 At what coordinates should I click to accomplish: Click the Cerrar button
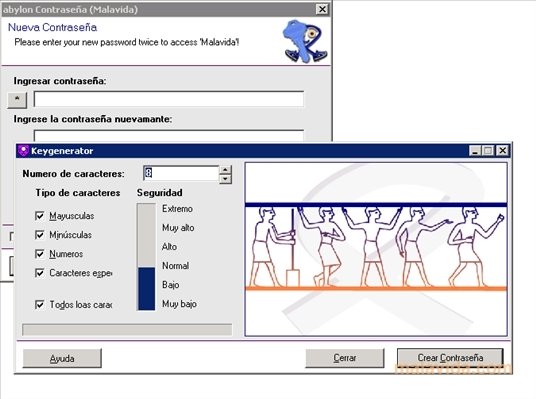point(345,358)
